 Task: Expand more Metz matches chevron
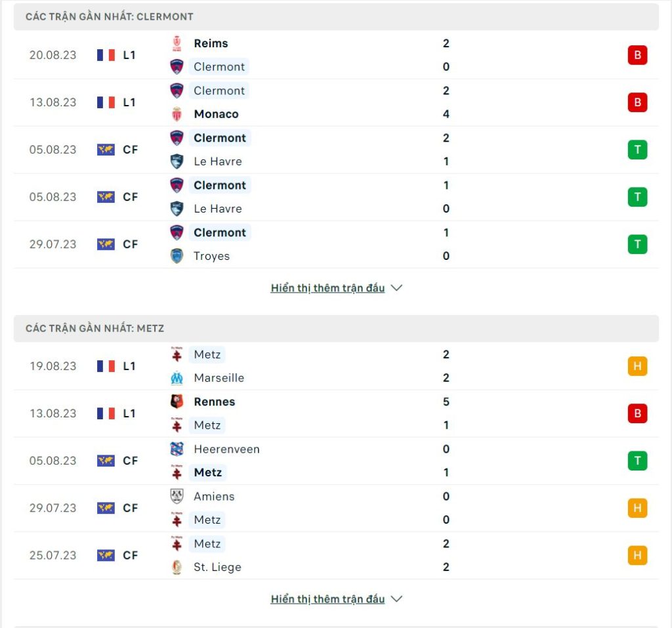pos(397,599)
